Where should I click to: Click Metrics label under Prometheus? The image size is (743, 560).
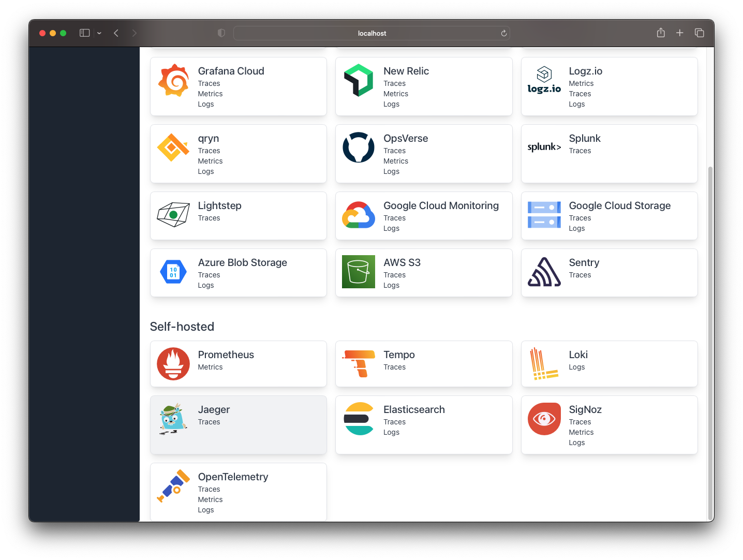point(210,367)
